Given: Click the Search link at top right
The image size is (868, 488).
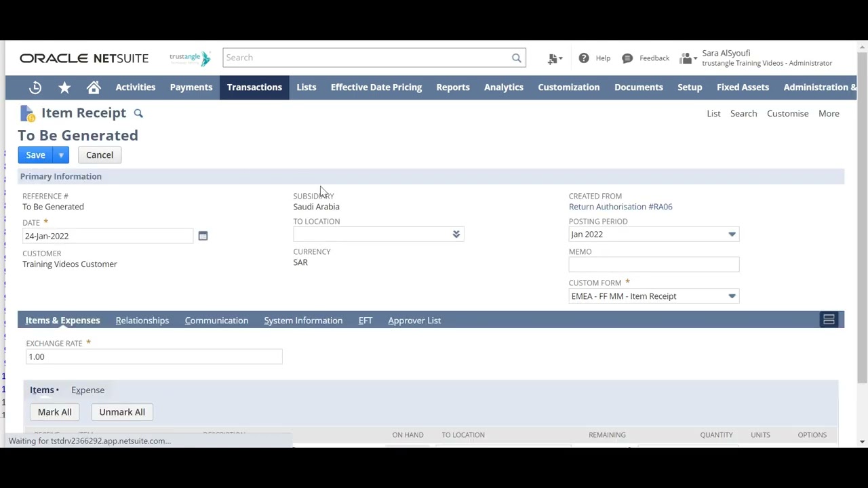Looking at the screenshot, I should (743, 114).
